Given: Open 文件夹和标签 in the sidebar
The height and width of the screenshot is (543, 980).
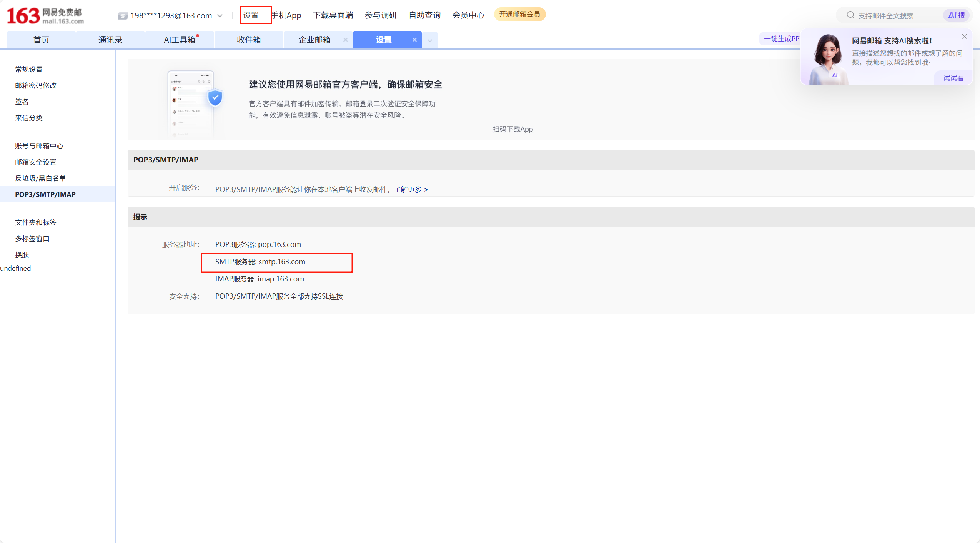Looking at the screenshot, I should (x=36, y=222).
